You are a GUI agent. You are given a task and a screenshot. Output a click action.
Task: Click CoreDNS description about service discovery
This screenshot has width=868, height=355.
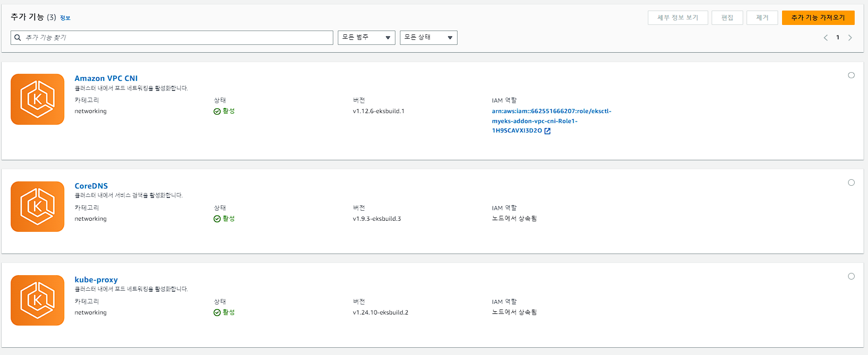(129, 195)
